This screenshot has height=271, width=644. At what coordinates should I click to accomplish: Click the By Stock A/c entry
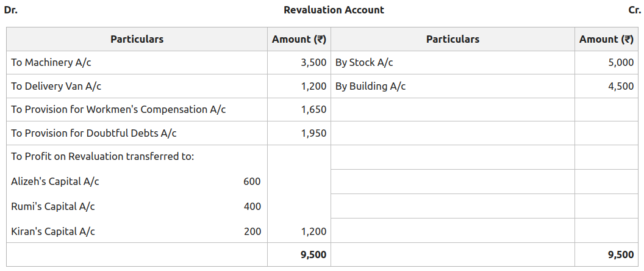364,62
